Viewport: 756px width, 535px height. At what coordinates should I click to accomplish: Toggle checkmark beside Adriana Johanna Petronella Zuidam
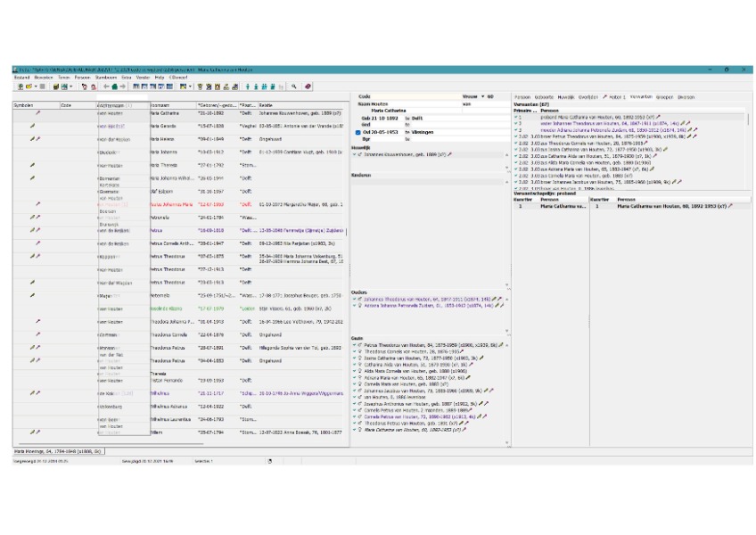coord(355,305)
